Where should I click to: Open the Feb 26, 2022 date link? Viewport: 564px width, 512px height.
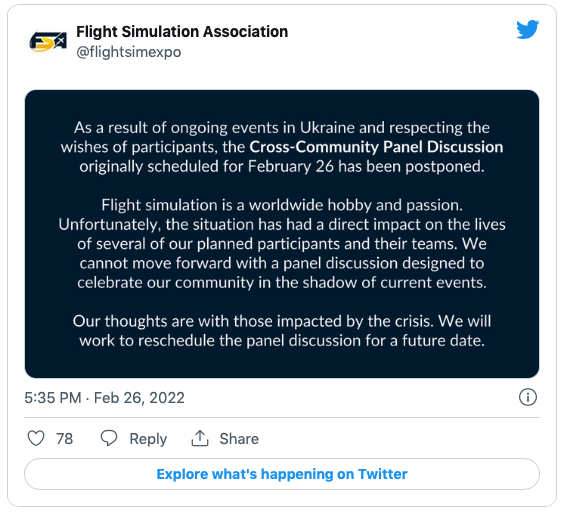pos(139,398)
